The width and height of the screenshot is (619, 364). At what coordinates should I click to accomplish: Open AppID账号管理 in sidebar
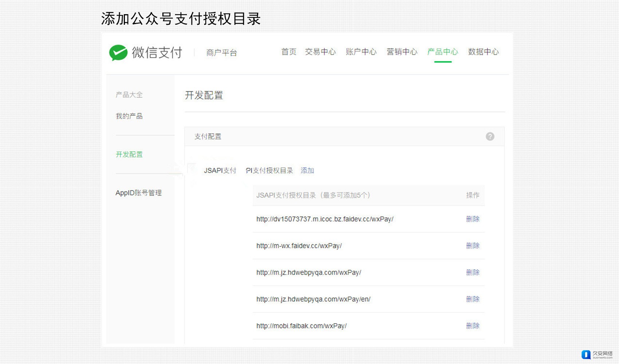pyautogui.click(x=138, y=193)
